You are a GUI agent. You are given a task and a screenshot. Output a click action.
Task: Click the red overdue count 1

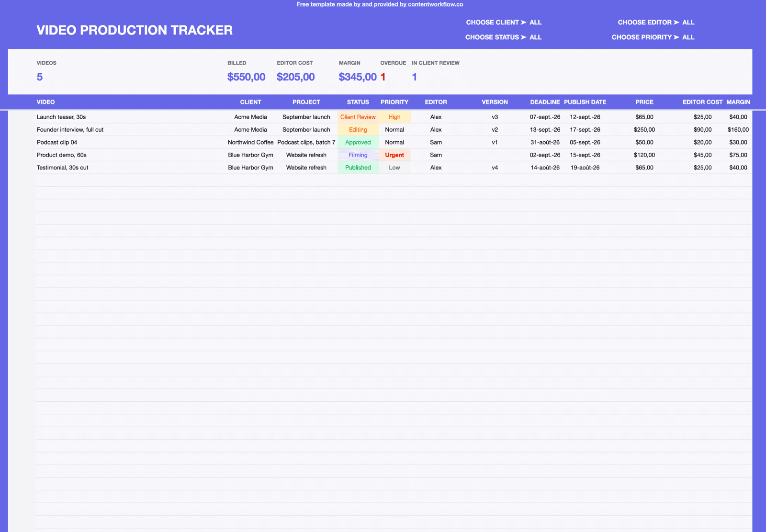[383, 77]
